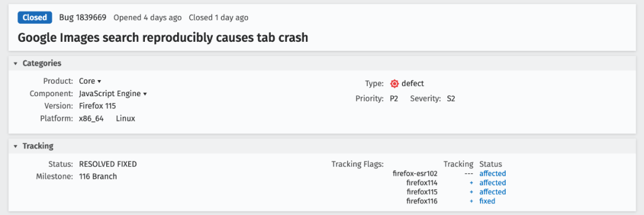Collapse the Categories section triangle

[x=16, y=64]
